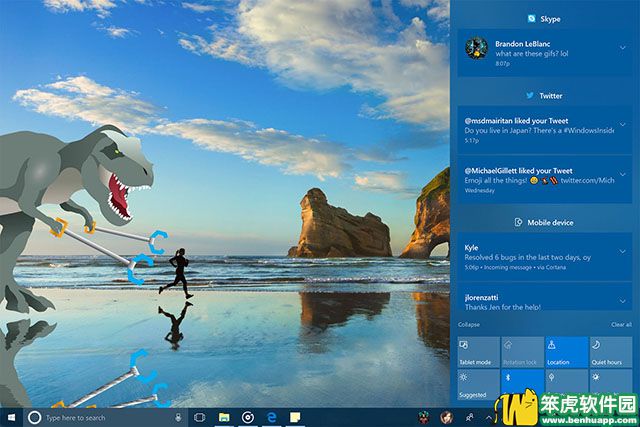Click the text 'Thanks Jen for the help!'
The width and height of the screenshot is (640, 427).
pyautogui.click(x=503, y=307)
